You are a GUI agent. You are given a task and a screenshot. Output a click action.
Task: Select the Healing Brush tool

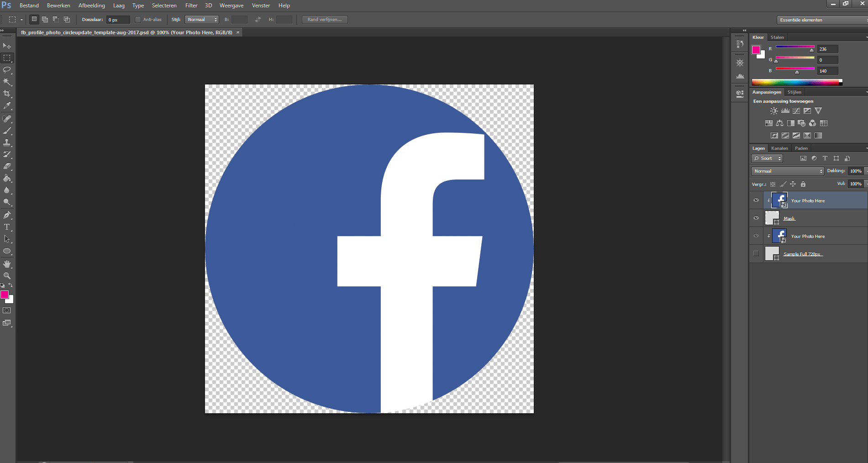pos(7,119)
